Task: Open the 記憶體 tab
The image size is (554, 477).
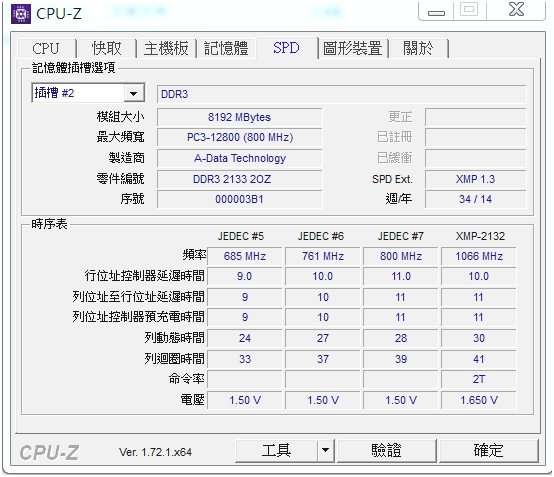Action: 226,48
